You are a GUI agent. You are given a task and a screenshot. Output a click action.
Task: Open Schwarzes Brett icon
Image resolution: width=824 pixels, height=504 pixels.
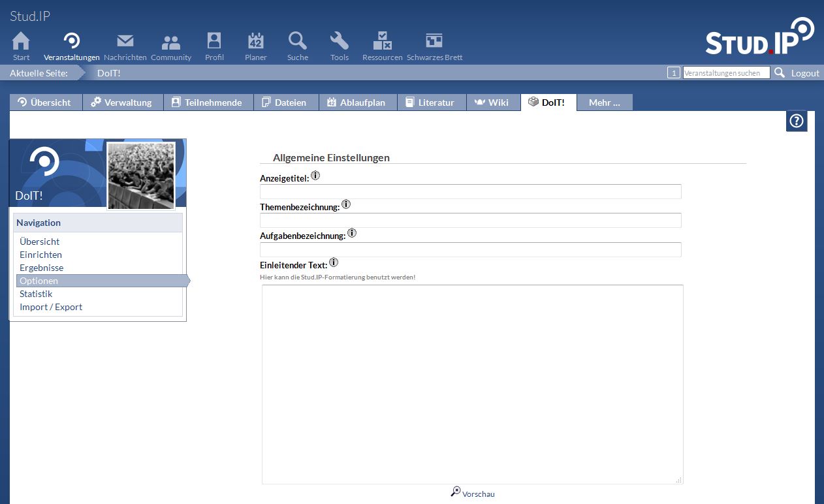coord(434,42)
